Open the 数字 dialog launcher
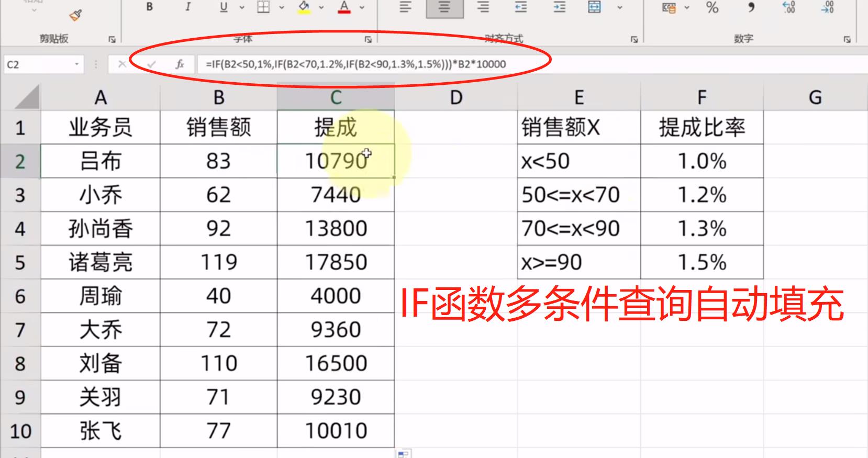868x458 pixels. pos(847,39)
